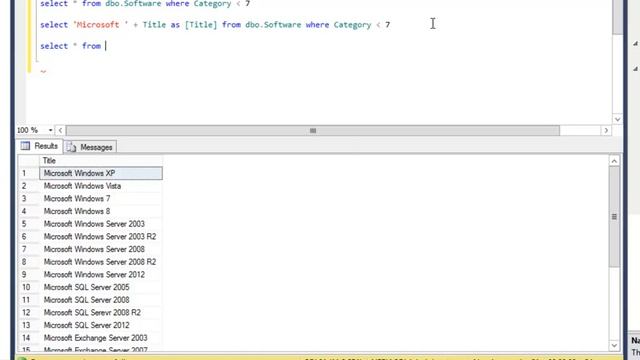The height and width of the screenshot is (360, 640).
Task: Select the Microsoft Windows XP cell
Action: [101, 173]
